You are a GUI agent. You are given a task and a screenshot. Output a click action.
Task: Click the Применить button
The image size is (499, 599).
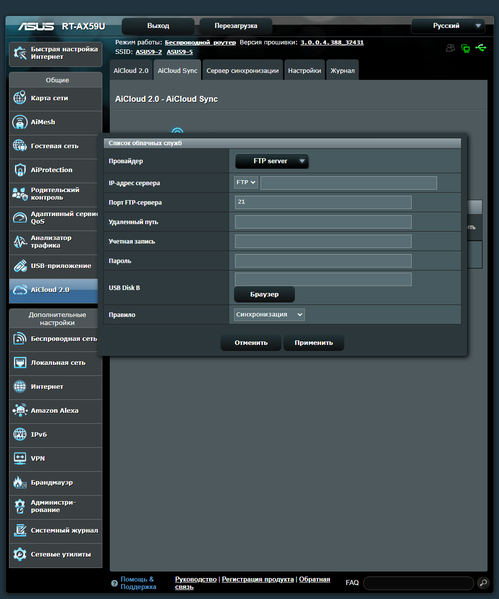click(314, 343)
